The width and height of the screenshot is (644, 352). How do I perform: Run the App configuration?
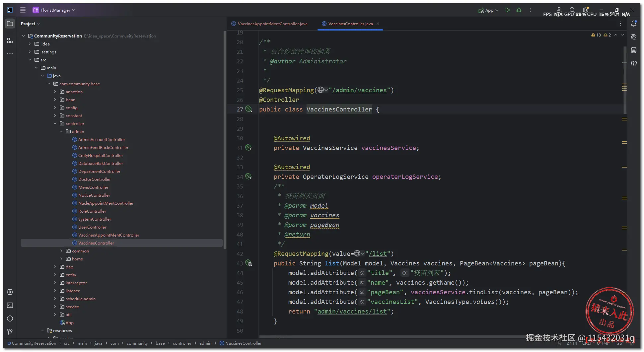click(x=507, y=10)
